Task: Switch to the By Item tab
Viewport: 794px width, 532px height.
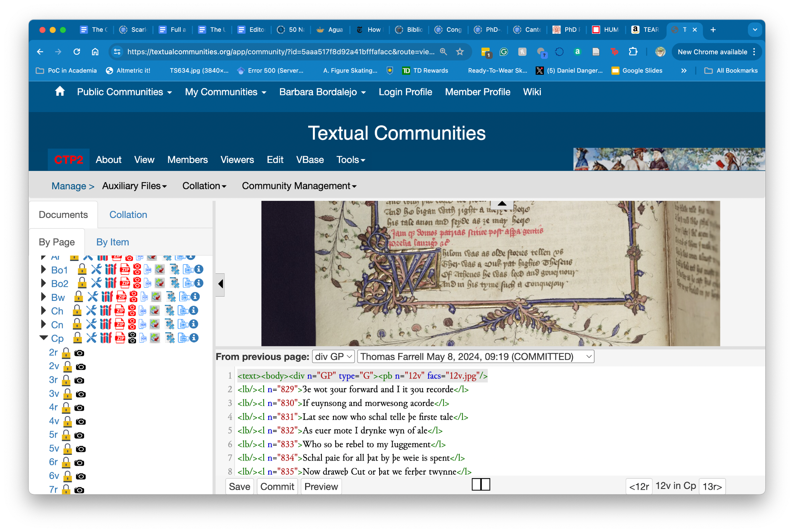Action: 112,242
